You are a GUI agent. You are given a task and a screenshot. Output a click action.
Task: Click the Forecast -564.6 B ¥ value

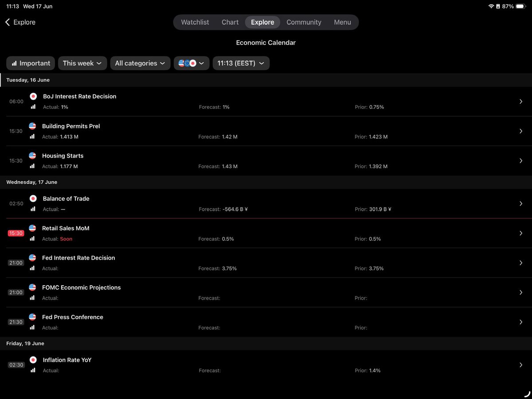tap(235, 209)
